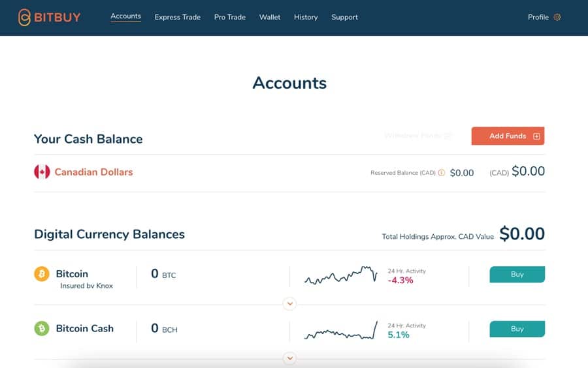The height and width of the screenshot is (368, 588).
Task: Click the Canadian flag icon
Action: click(42, 172)
